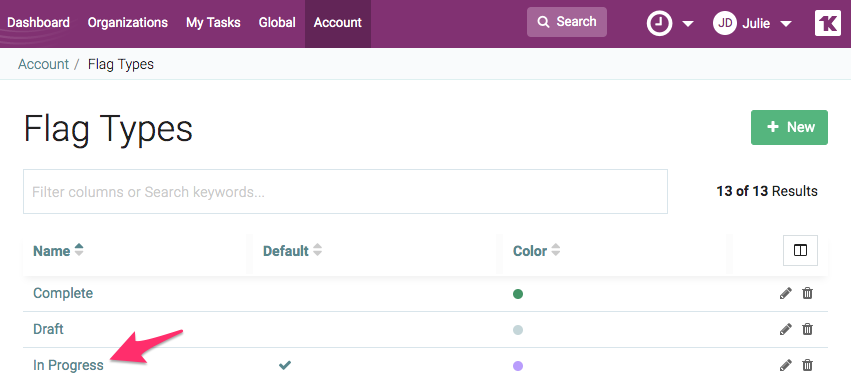This screenshot has height=381, width=851.
Task: Open the Dashboard menu
Action: pos(39,23)
